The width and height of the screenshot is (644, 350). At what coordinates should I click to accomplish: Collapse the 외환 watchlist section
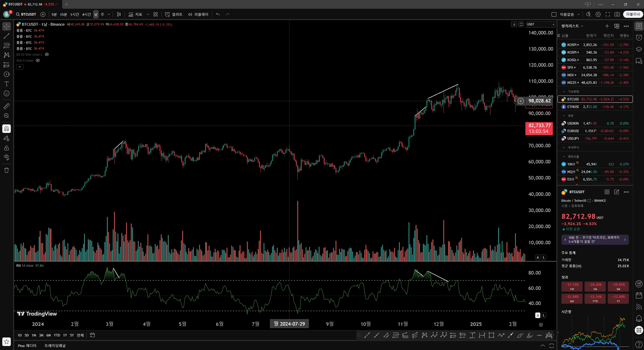[563, 116]
